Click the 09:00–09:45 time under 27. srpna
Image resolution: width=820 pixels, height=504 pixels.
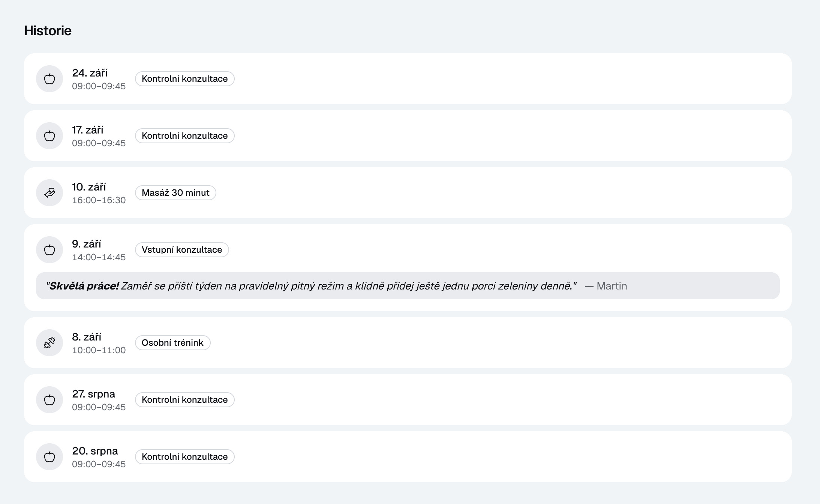pos(99,407)
